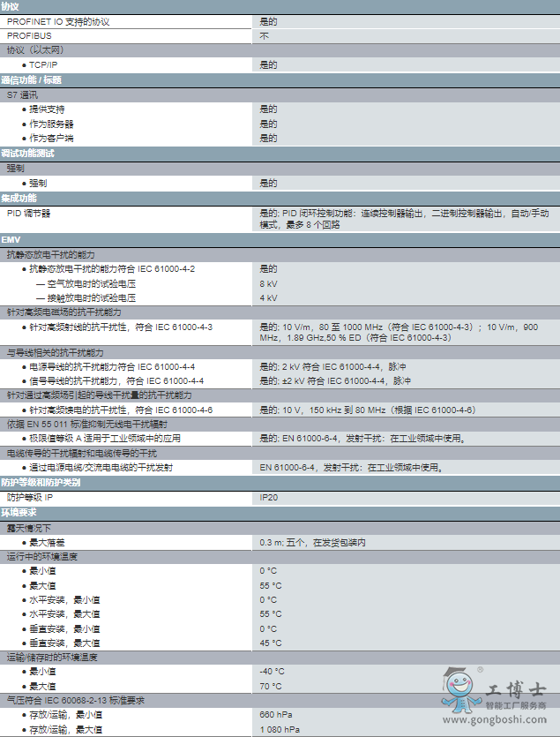Click the 作为服务器 bullet item
Screen dimensions: 560x737
point(51,124)
